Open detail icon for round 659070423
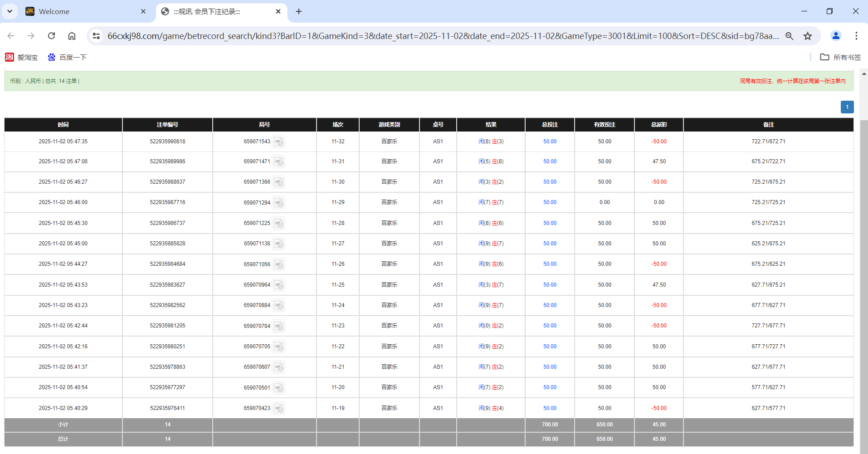Viewport: 868px width, 454px height. click(279, 409)
